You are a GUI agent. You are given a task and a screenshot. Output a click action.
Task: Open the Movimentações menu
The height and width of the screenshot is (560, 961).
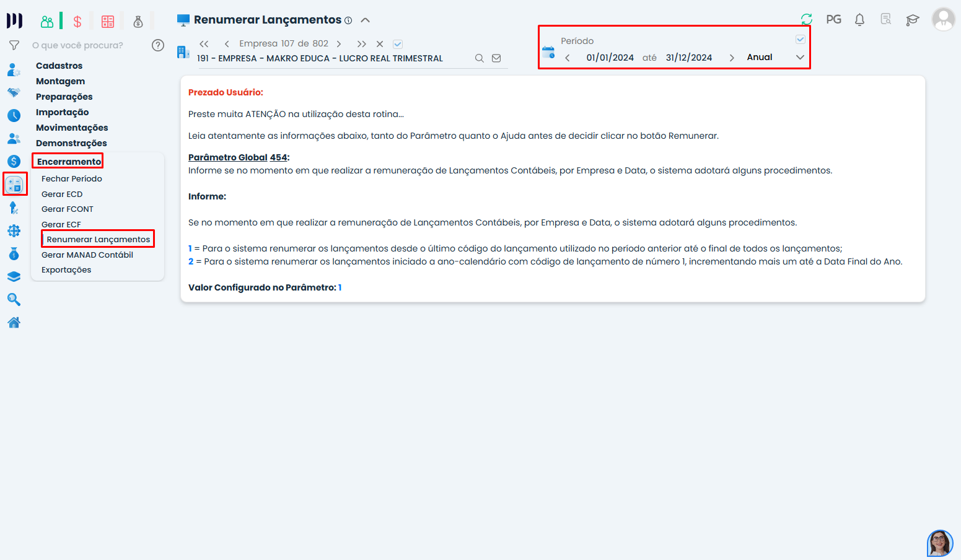tap(72, 128)
